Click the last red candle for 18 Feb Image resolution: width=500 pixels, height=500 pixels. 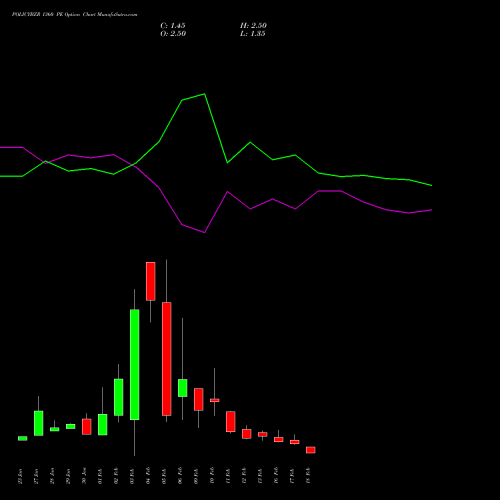tap(311, 450)
